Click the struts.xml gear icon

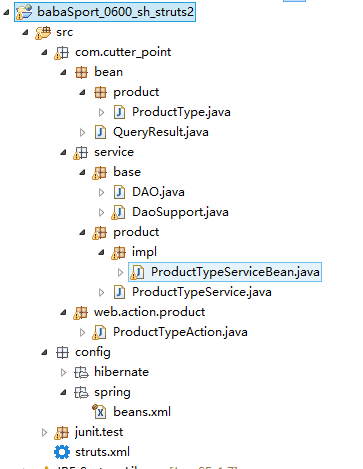pos(62,452)
